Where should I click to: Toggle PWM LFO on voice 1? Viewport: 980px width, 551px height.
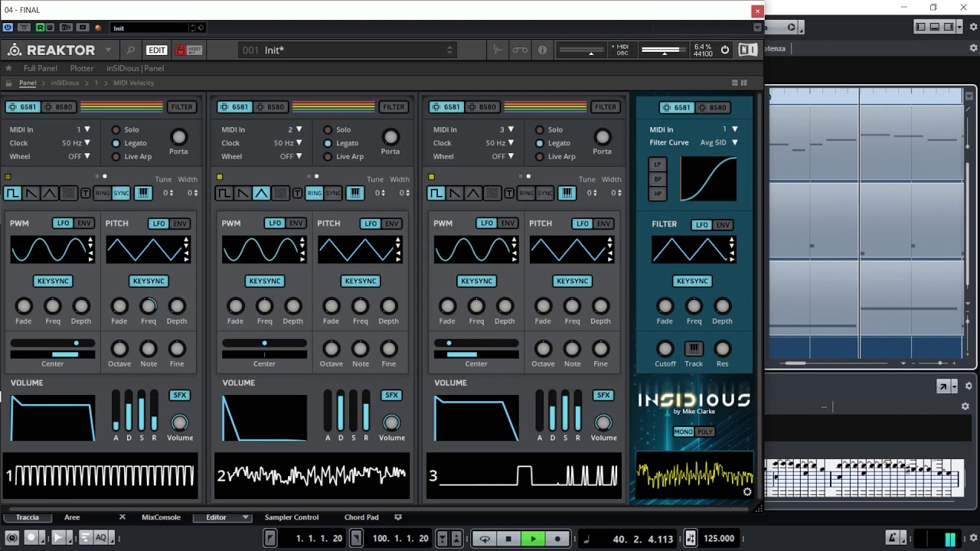(x=63, y=223)
